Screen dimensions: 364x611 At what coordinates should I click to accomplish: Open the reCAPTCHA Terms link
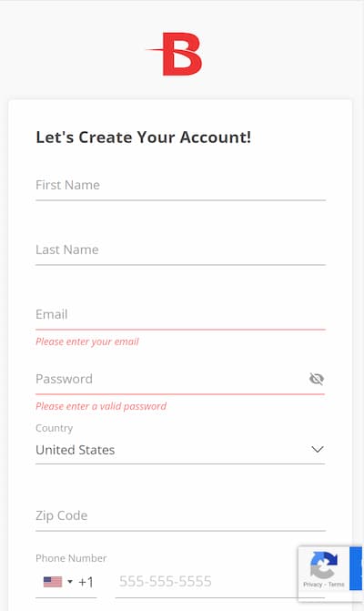[336, 585]
